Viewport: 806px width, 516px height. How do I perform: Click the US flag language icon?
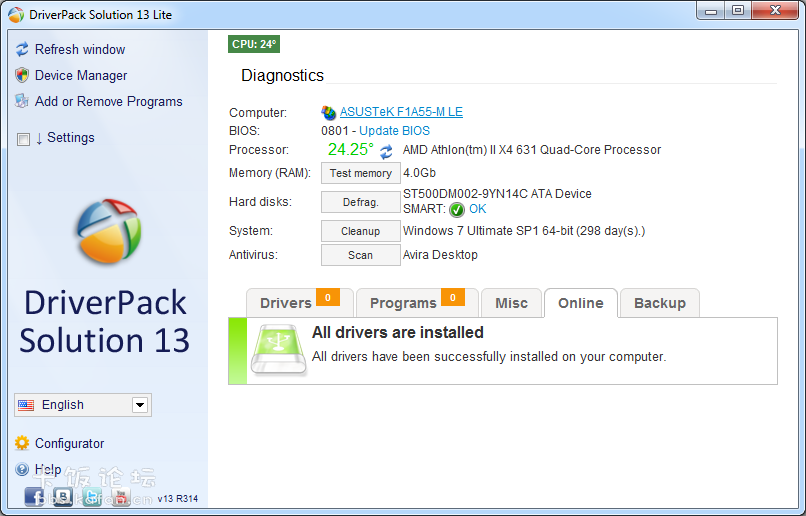point(26,405)
